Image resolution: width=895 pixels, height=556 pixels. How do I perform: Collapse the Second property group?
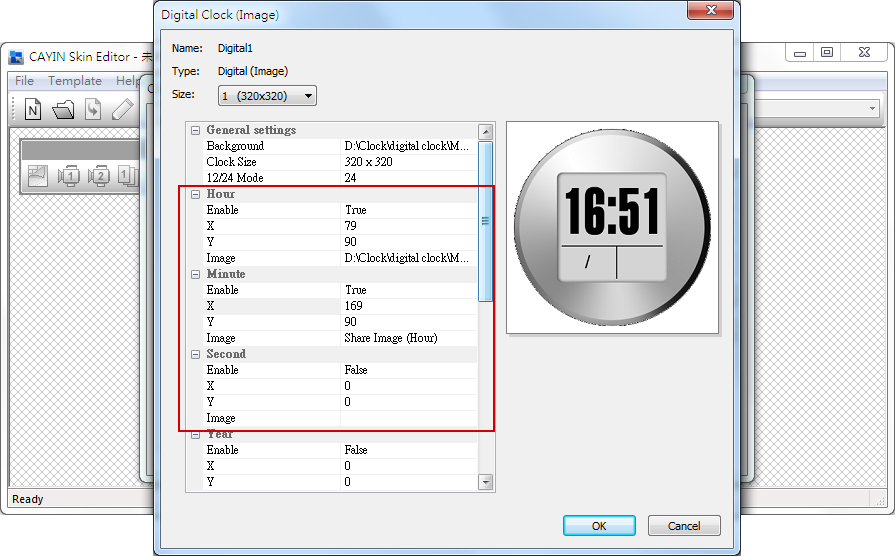click(195, 354)
